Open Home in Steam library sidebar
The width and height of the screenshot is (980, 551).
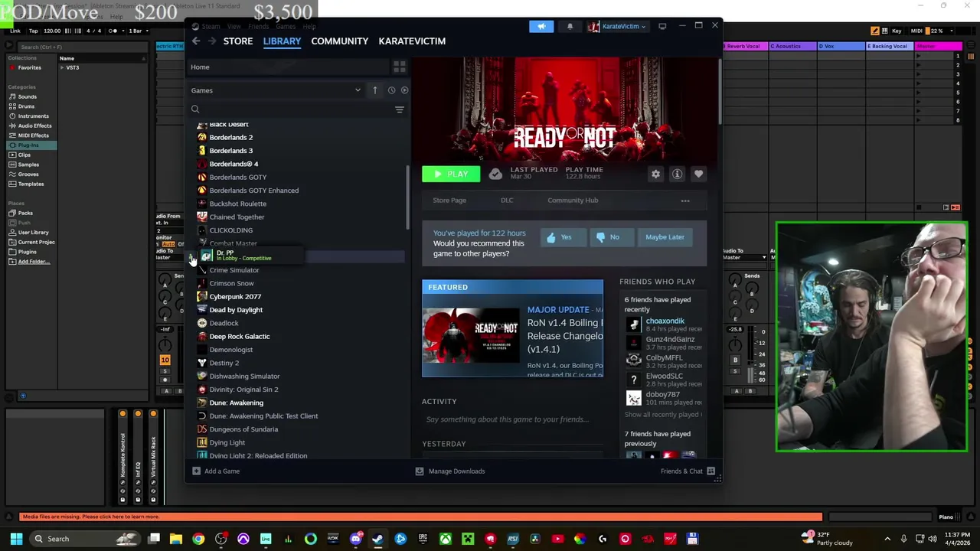click(200, 67)
